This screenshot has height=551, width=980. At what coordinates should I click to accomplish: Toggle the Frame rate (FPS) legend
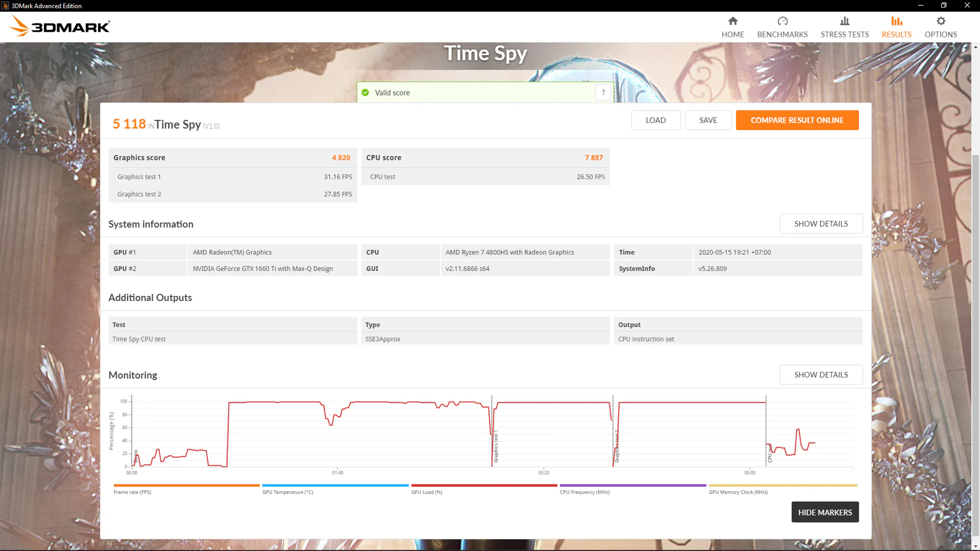[186, 488]
